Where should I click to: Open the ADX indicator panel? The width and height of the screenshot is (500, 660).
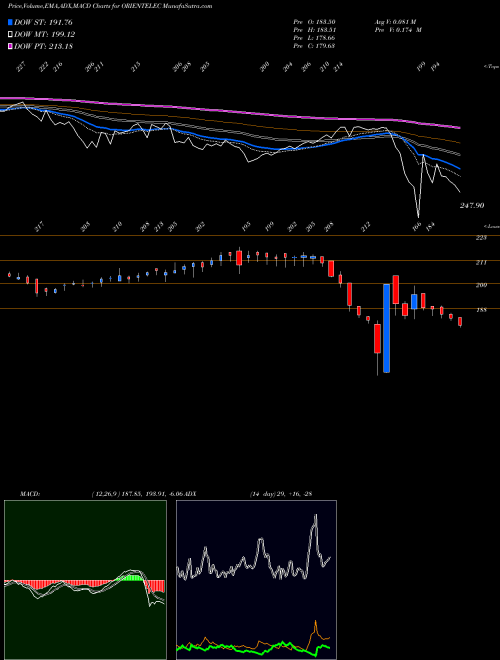pos(256,580)
